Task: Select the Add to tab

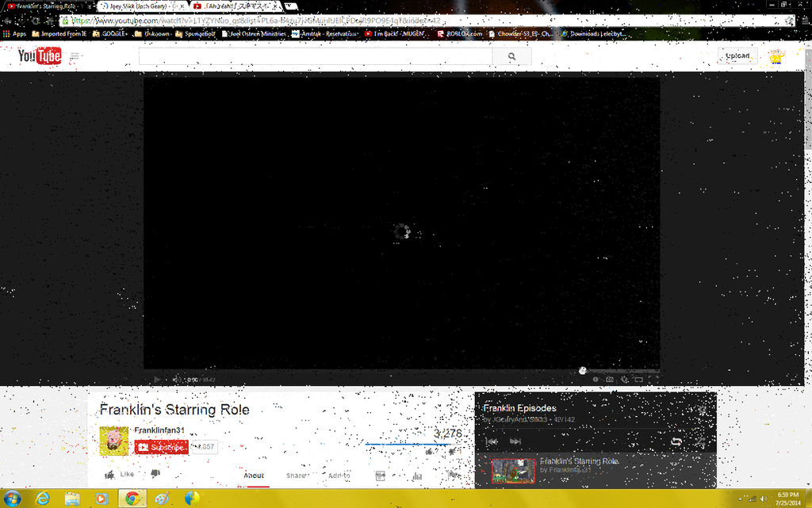Action: [x=339, y=476]
